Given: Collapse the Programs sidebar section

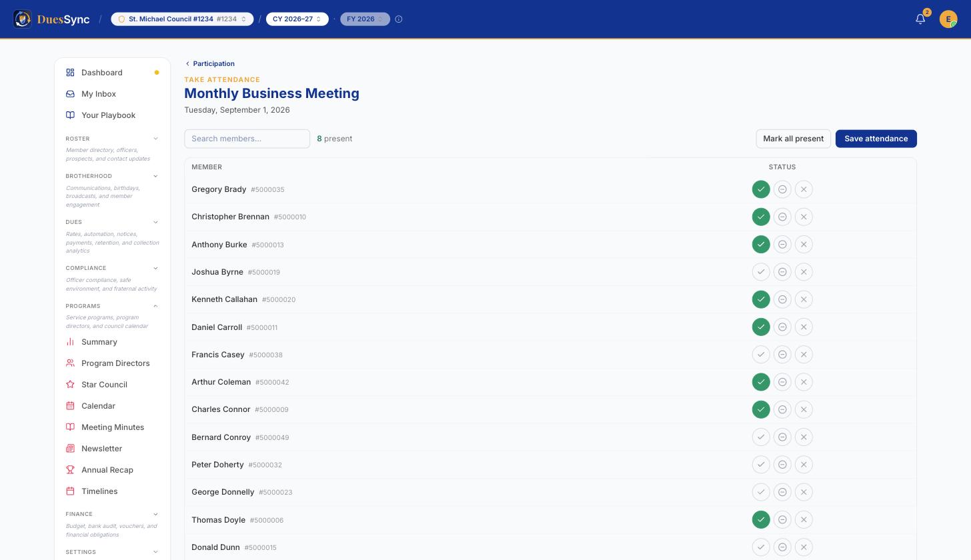Looking at the screenshot, I should 112,306.
